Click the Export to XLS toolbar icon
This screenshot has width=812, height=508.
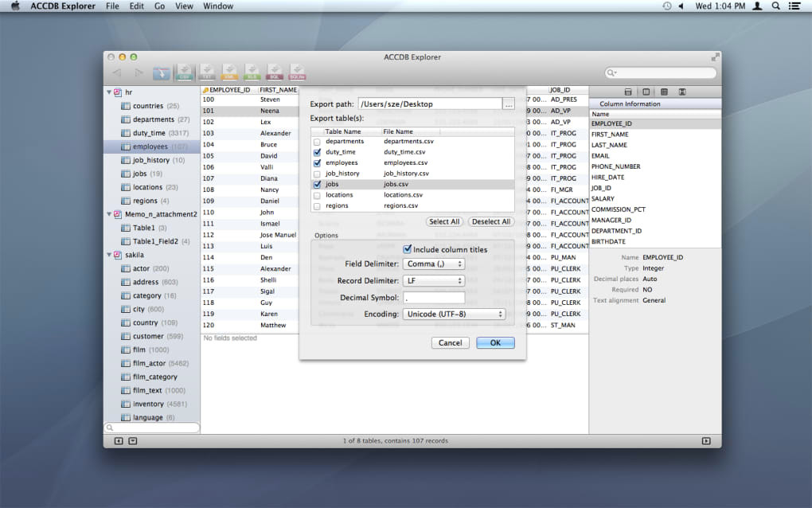click(x=252, y=72)
